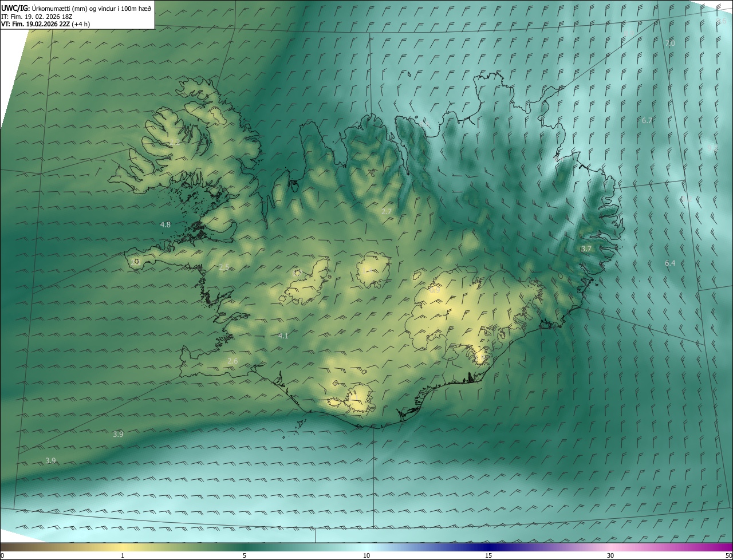
Task: Click the colorbar tick label 5
Action: tap(245, 555)
